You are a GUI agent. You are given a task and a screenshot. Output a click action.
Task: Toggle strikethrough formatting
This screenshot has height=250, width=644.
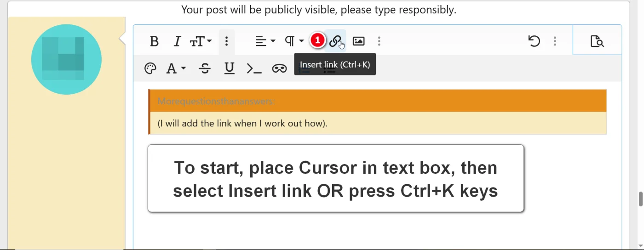pos(205,68)
